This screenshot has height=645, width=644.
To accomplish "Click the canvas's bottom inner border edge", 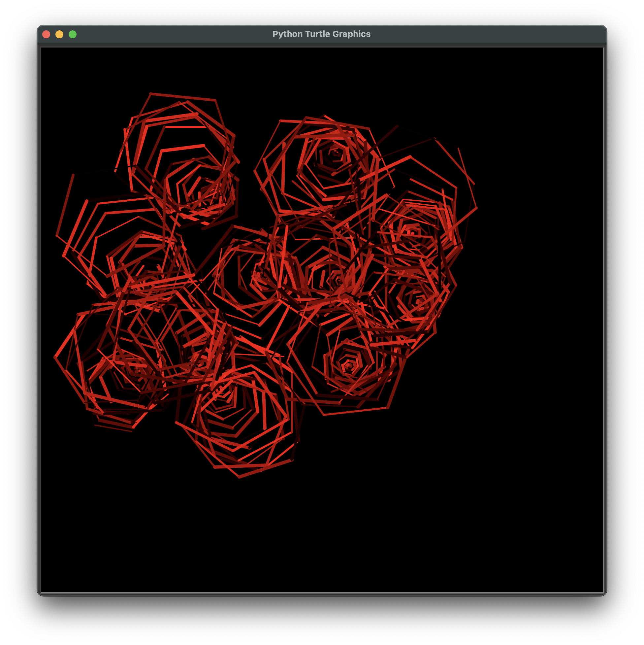I will click(x=322, y=593).
